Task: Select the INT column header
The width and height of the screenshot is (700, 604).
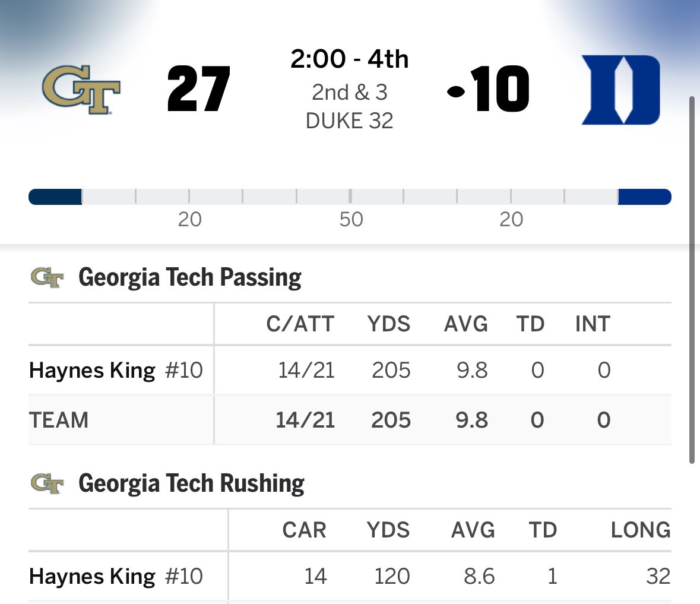Action: 593,324
